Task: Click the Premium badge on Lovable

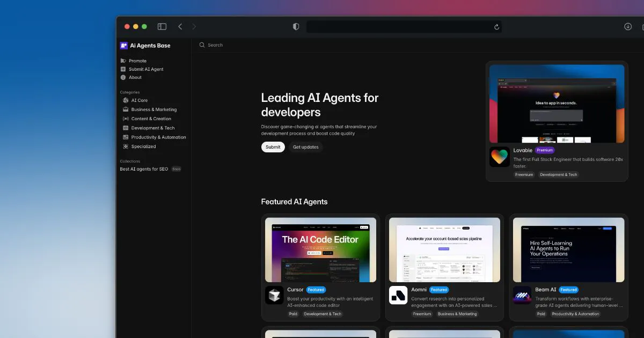Action: click(x=545, y=151)
